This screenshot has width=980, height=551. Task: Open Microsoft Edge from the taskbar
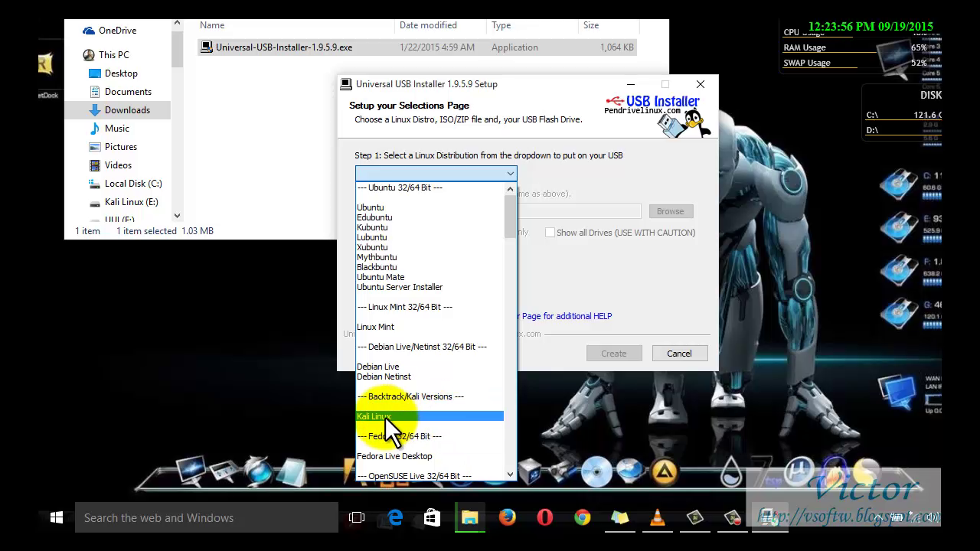pos(394,518)
